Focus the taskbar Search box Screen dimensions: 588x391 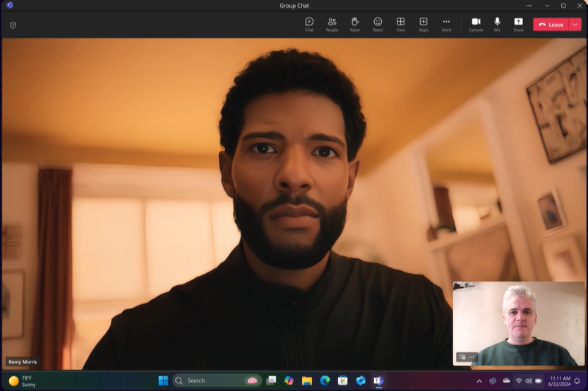[217, 381]
